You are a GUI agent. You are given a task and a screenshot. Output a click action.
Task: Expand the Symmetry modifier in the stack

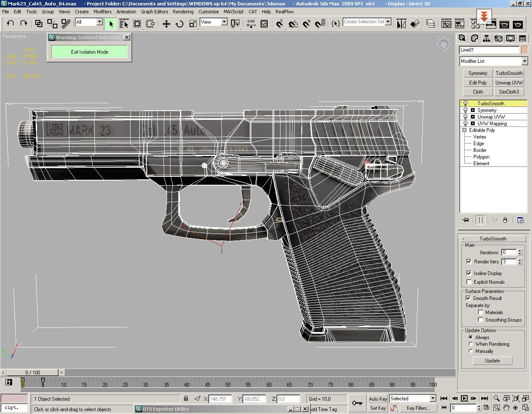click(x=473, y=110)
